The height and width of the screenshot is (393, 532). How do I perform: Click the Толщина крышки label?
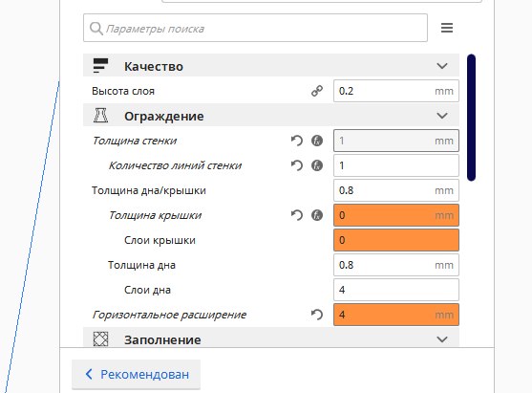pos(155,215)
